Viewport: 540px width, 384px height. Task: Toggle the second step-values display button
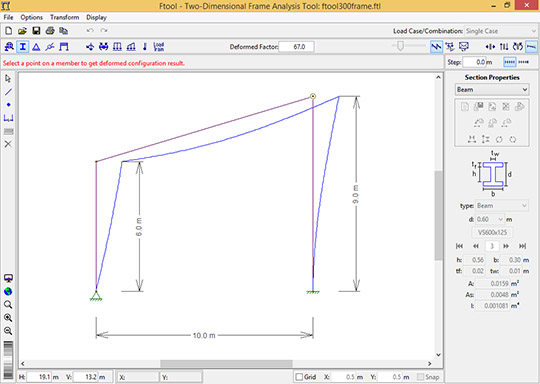click(x=523, y=62)
